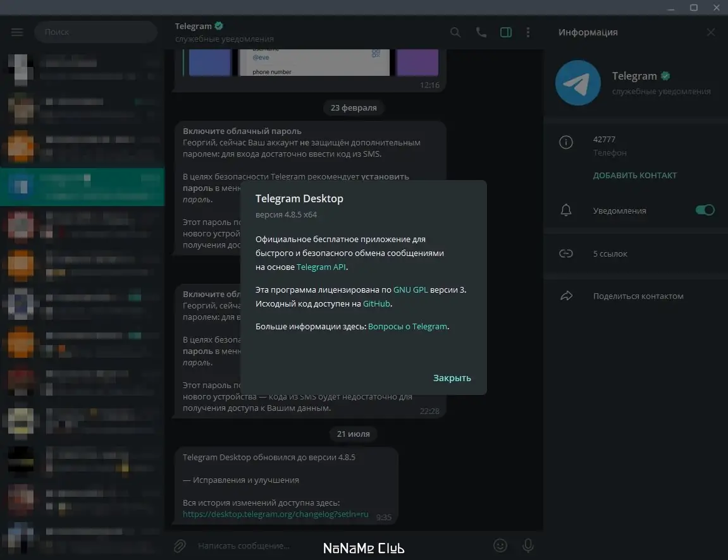Click the verified badge in chat header

pos(219,26)
